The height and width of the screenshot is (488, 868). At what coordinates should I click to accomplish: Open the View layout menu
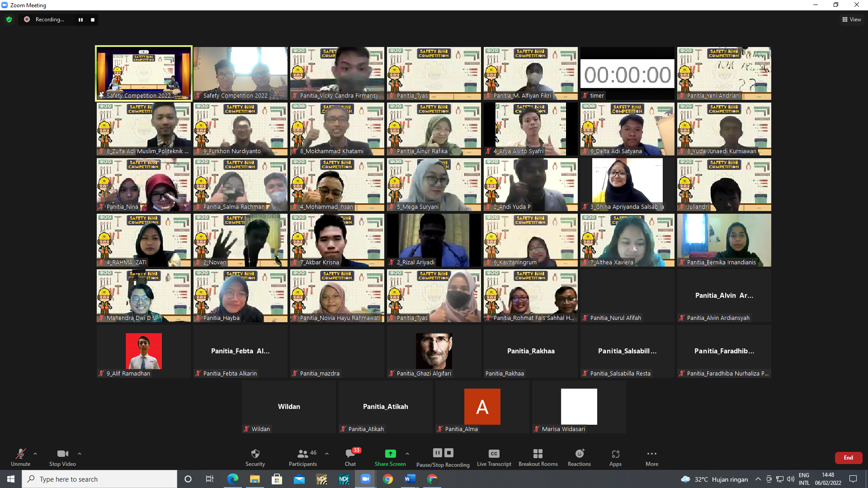852,19
